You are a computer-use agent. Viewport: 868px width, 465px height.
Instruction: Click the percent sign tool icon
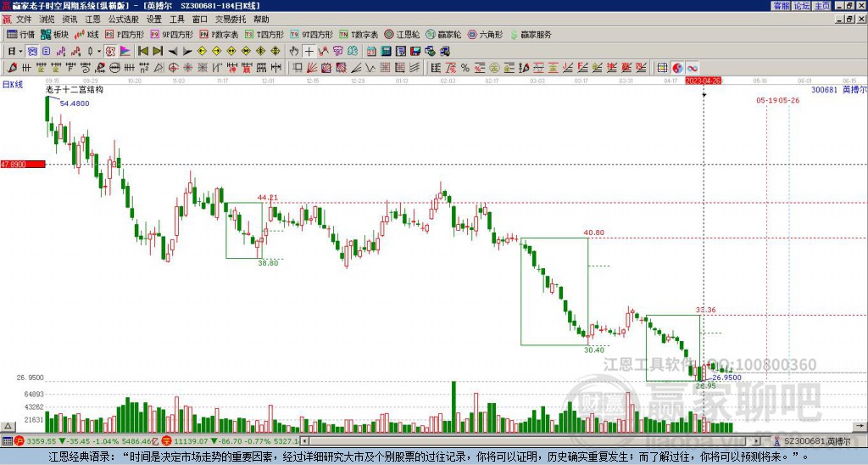pos(465,68)
